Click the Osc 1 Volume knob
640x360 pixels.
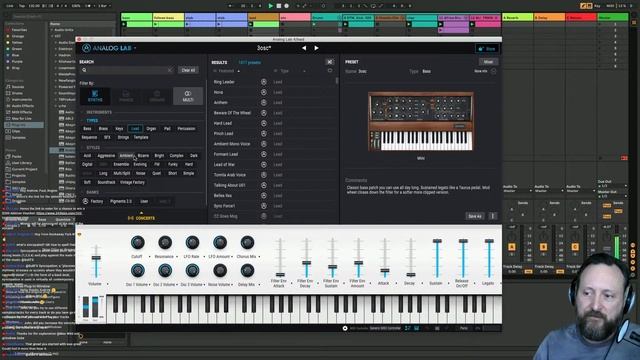(x=137, y=270)
